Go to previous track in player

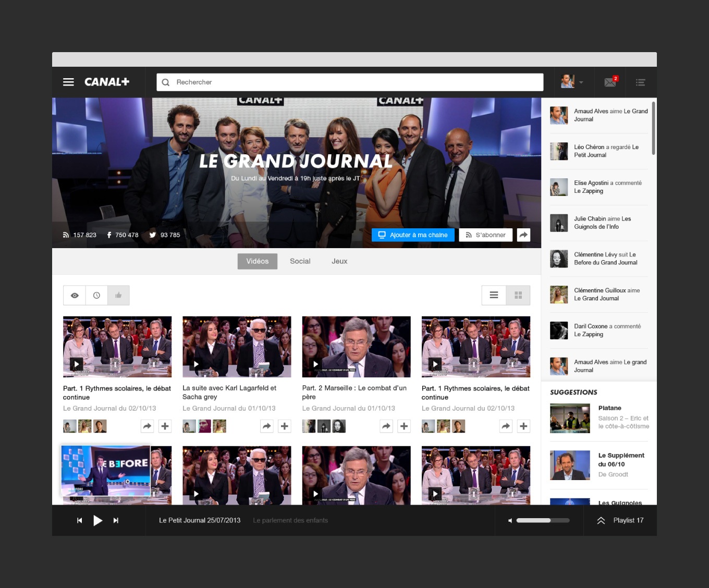(x=79, y=520)
